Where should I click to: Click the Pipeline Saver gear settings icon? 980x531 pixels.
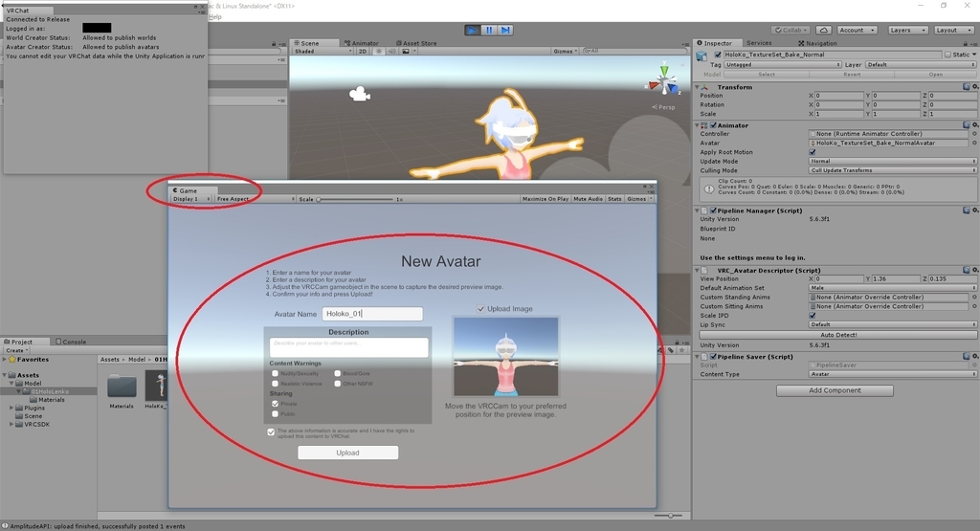975,356
